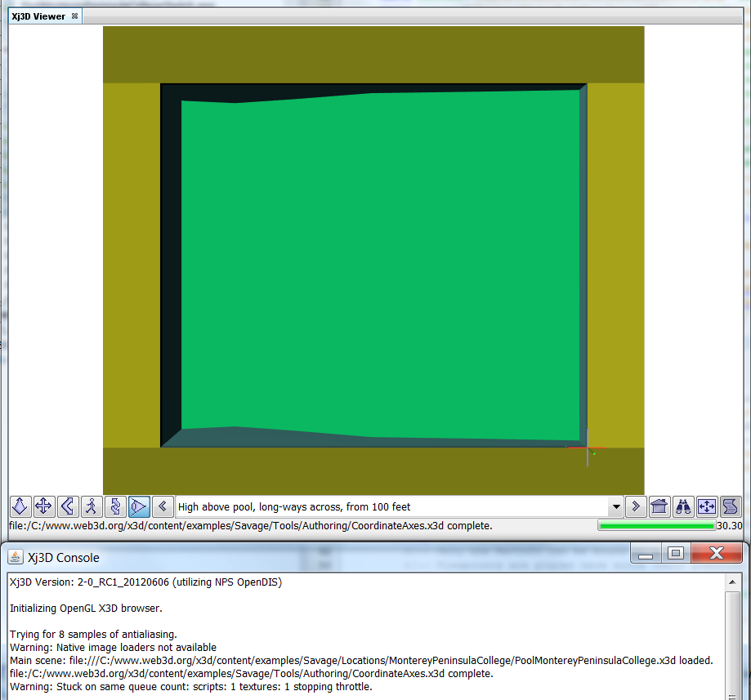
Task: Click the highlighted navigation mode button beside Examine
Action: click(139, 506)
